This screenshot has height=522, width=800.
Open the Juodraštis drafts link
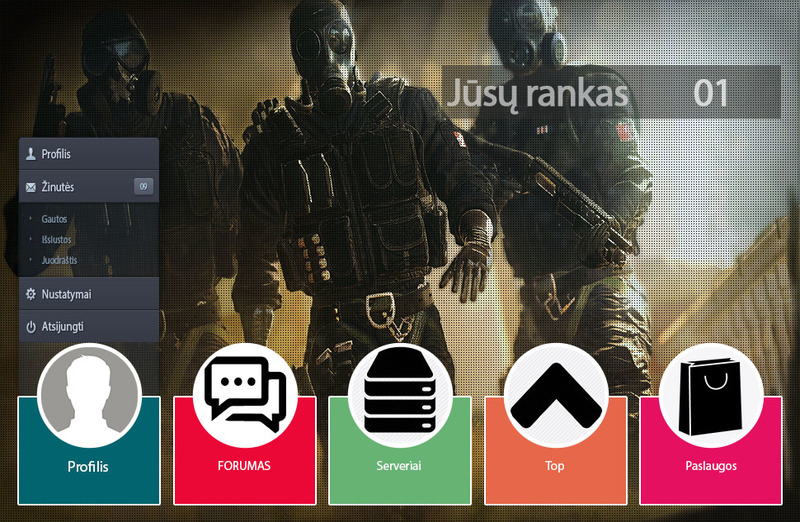click(x=59, y=260)
